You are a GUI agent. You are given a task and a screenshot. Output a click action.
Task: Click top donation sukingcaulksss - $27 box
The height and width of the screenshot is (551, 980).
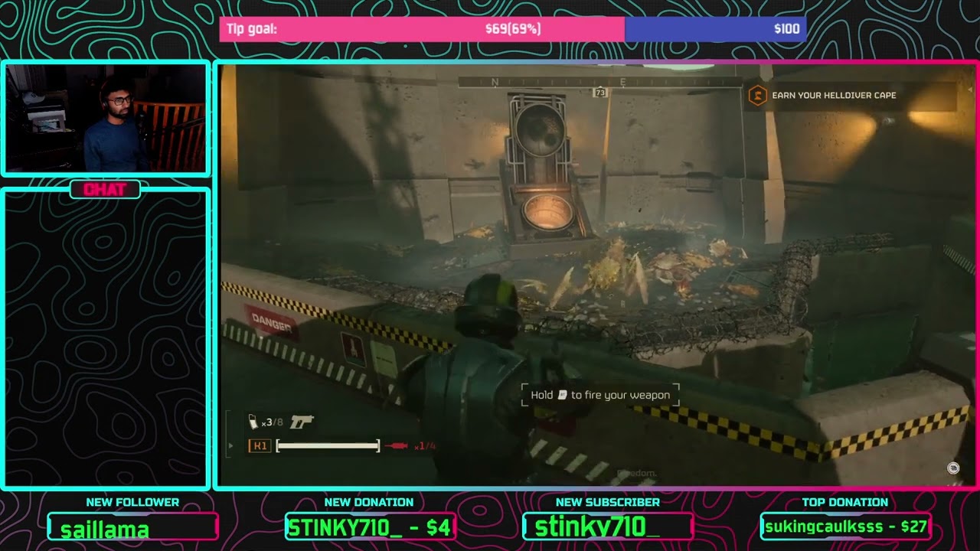(845, 526)
